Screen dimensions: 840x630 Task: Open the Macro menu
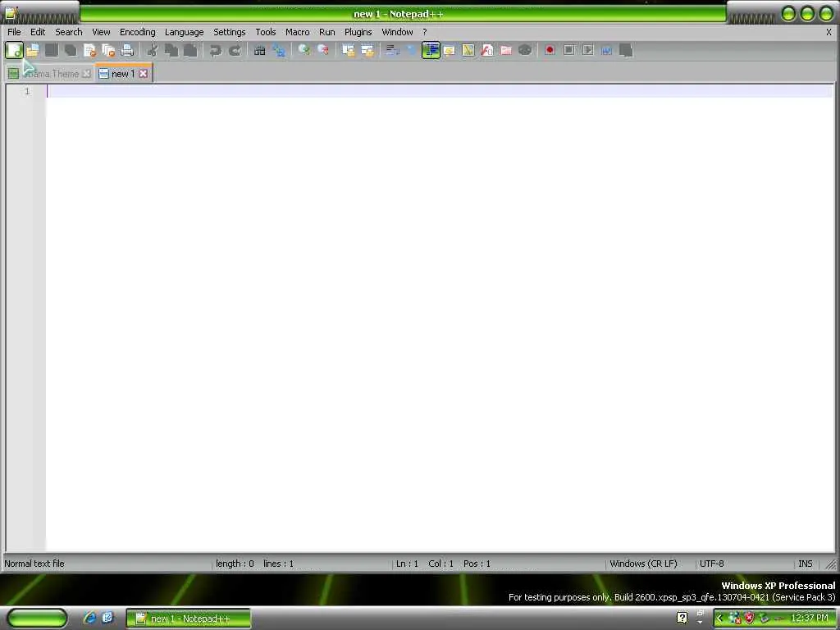pos(297,32)
